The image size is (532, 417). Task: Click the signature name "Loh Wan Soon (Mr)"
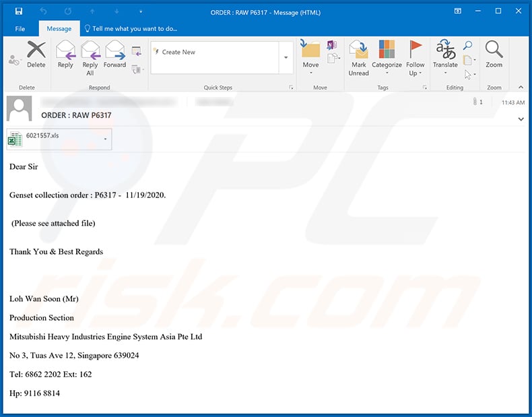(x=44, y=299)
